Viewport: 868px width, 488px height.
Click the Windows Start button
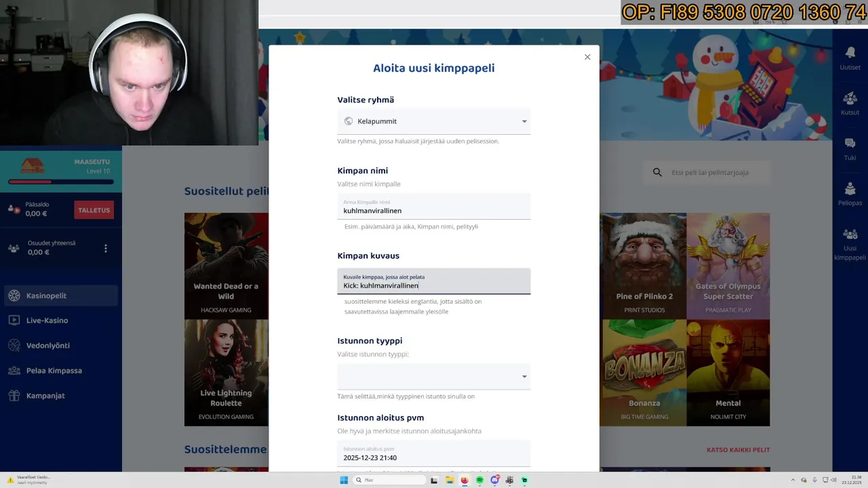point(344,480)
